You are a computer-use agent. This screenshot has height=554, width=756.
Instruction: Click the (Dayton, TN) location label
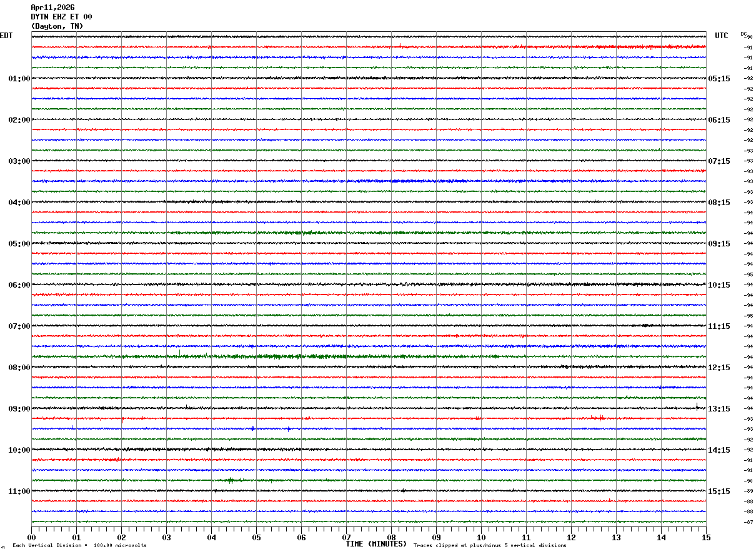pos(57,26)
